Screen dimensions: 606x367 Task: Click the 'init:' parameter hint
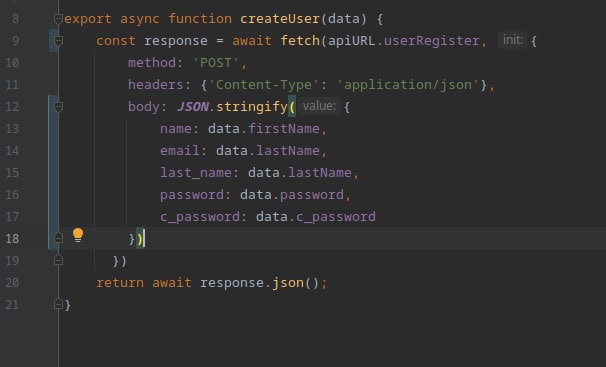[513, 40]
